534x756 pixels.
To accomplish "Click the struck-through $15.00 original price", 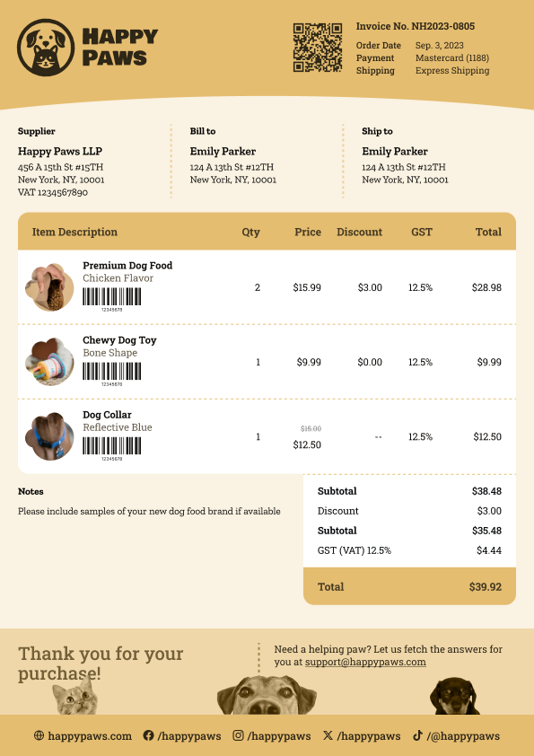I will pos(311,428).
